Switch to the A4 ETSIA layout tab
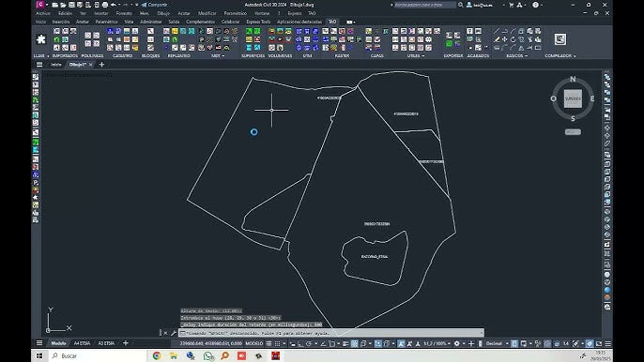The width and height of the screenshot is (644, 362). pos(82,343)
